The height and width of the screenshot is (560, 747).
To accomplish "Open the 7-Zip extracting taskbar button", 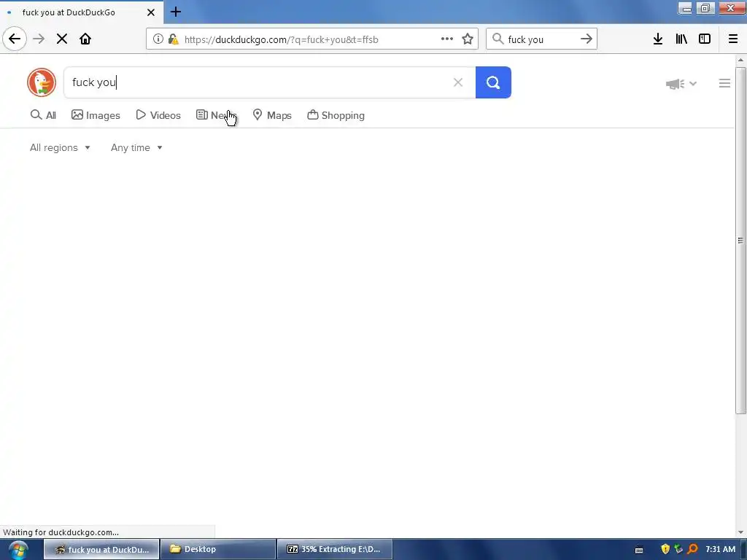I will pyautogui.click(x=335, y=549).
